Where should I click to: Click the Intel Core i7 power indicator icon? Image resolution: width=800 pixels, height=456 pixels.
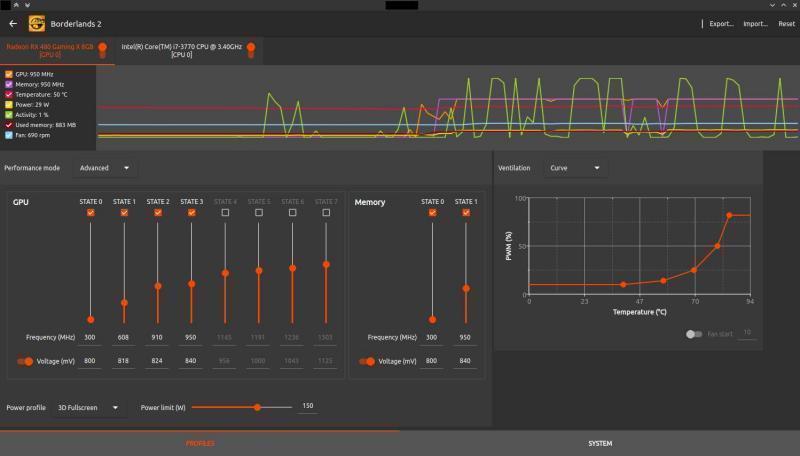[x=251, y=49]
